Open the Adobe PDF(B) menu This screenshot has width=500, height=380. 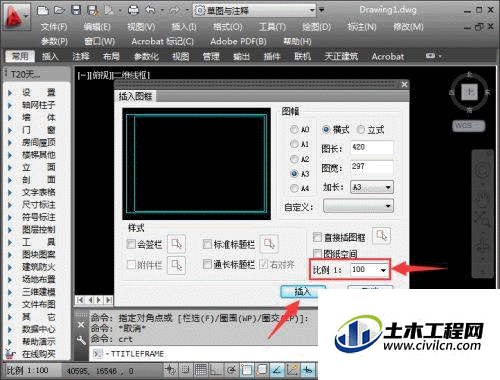click(x=238, y=41)
